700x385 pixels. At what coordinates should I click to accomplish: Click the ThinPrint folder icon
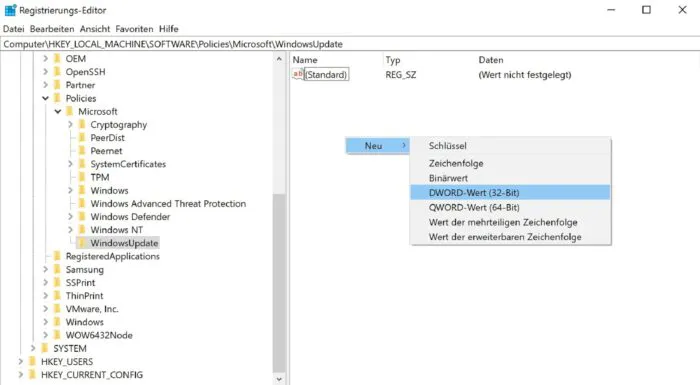(57, 296)
